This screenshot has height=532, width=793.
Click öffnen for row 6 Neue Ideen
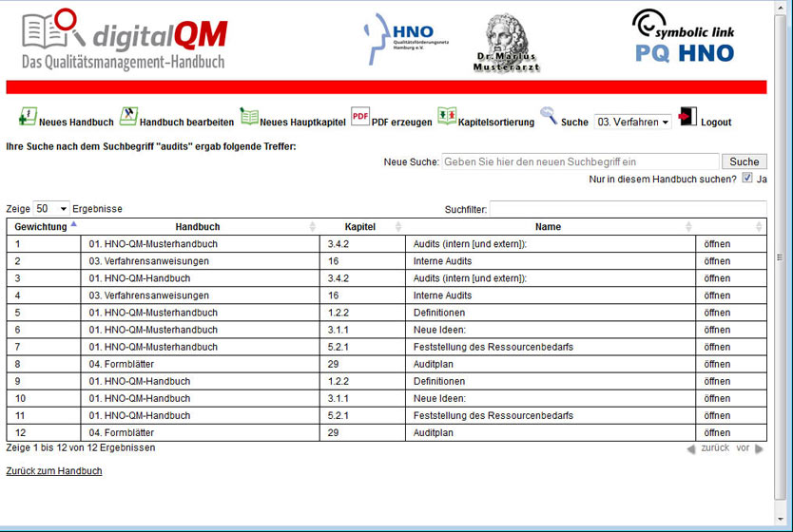pyautogui.click(x=717, y=330)
